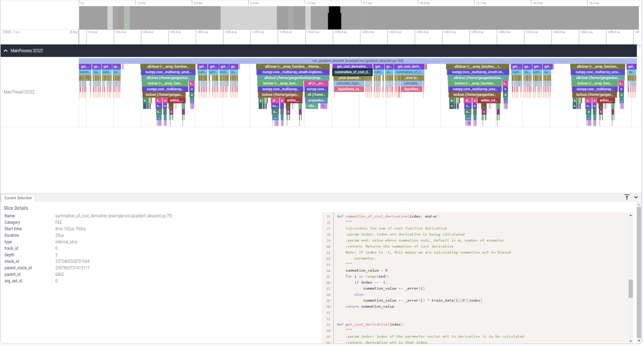Click the within_tol... slice
The image size is (644, 346).
pyautogui.click(x=489, y=100)
